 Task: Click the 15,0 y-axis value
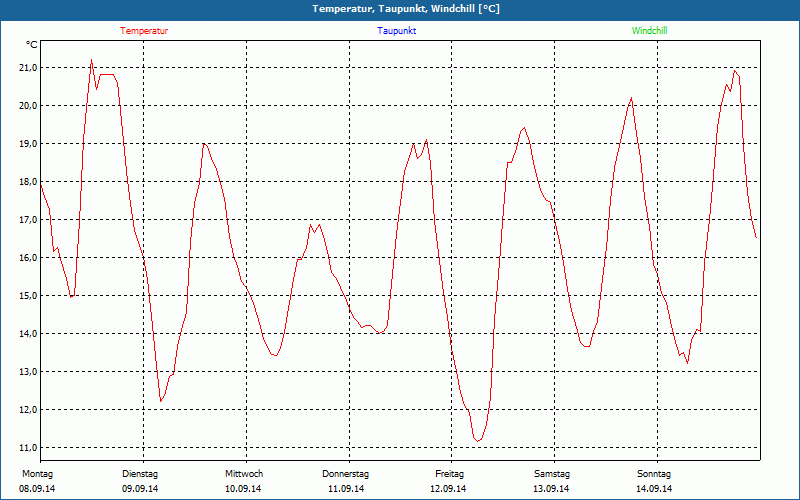tap(28, 296)
